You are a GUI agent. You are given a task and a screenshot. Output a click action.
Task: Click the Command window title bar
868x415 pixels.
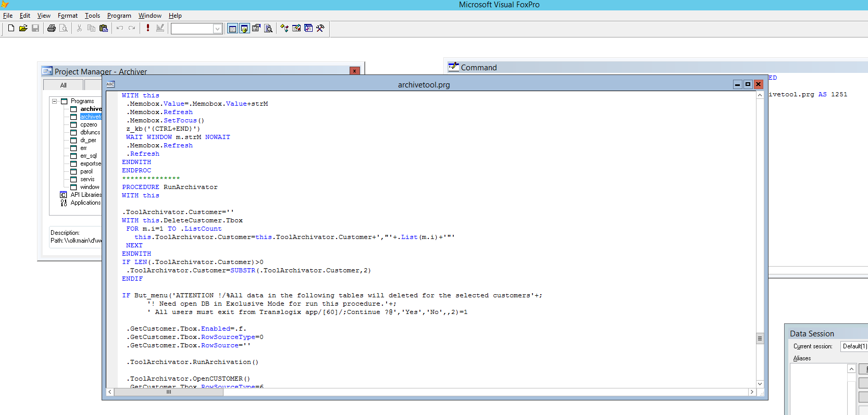[x=656, y=67]
